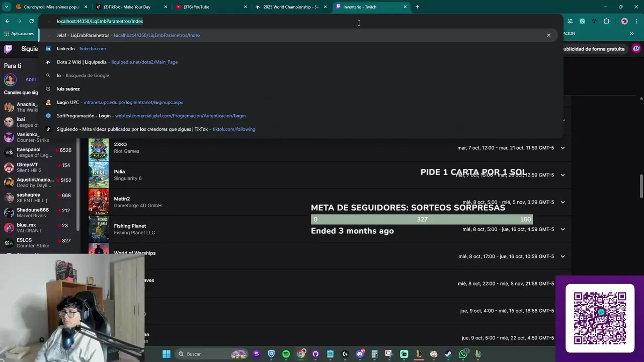Click the Twitch logo home icon
This screenshot has width=644, height=362.
[8, 49]
